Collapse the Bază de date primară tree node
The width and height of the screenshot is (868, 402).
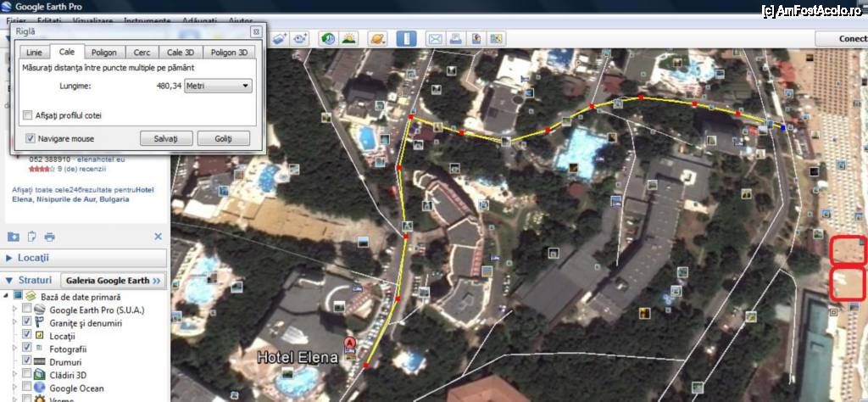point(6,296)
